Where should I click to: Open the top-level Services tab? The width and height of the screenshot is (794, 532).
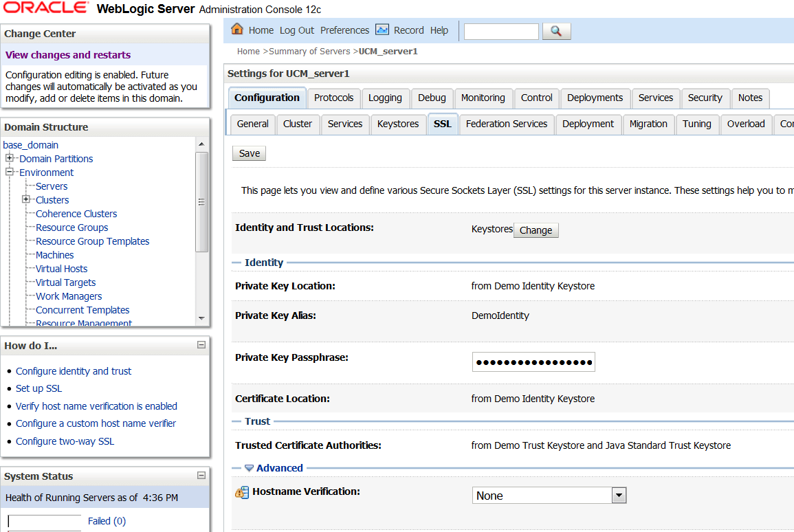tap(656, 98)
